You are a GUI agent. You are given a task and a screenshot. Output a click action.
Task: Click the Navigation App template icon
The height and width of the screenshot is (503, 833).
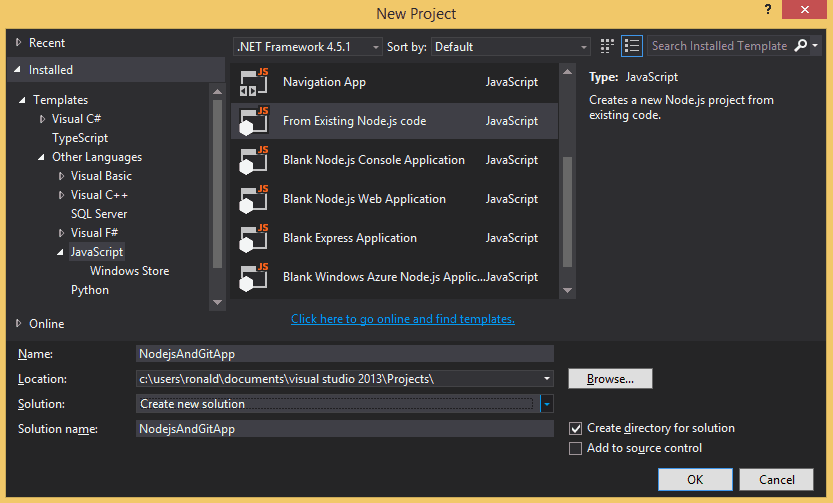[x=251, y=82]
